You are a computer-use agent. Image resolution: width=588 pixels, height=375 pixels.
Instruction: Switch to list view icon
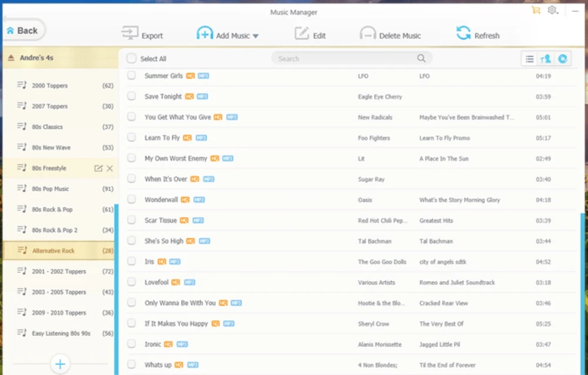[530, 59]
